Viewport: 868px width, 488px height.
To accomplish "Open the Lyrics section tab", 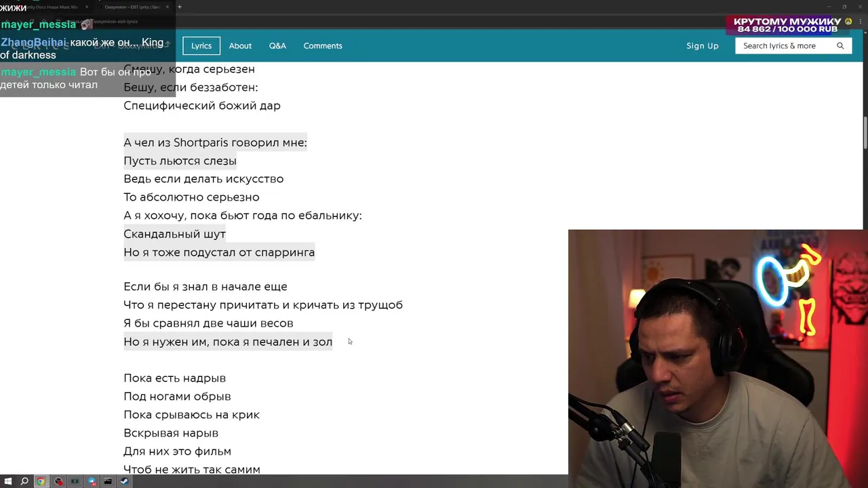I will coord(201,46).
